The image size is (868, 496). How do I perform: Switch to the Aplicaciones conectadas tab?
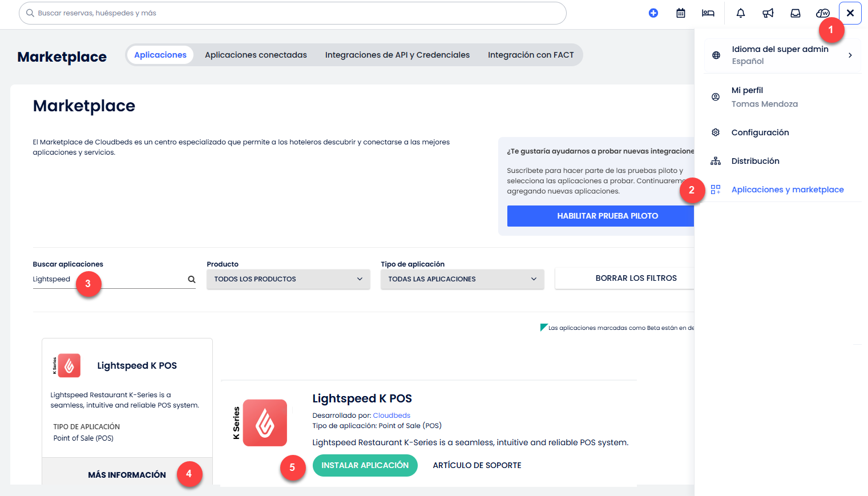click(x=256, y=55)
